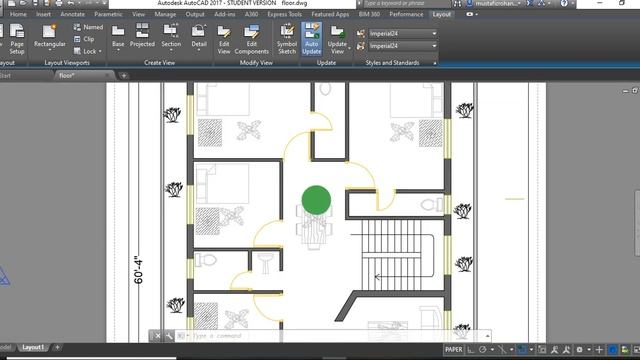Image resolution: width=640 pixels, height=360 pixels.
Task: Click the blue circle hardware acceleration icon
Action: coord(612,349)
